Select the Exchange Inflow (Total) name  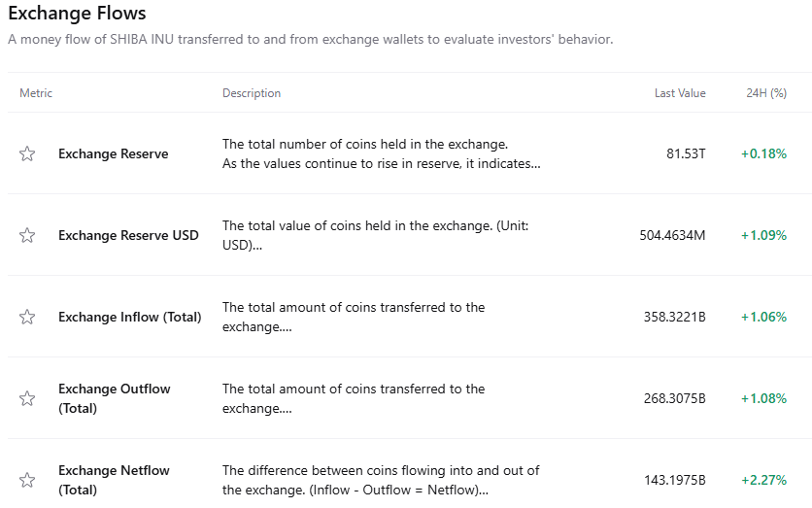(x=129, y=317)
